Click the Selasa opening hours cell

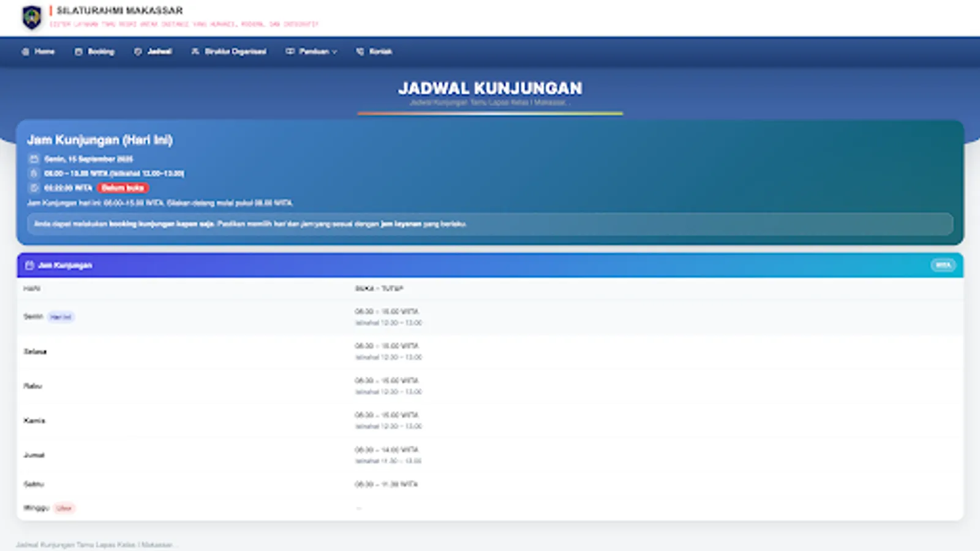[x=388, y=351]
